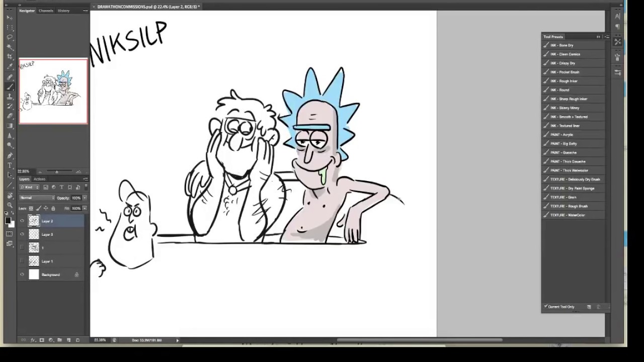
Task: Select the Clone Stamp tool
Action: [10, 97]
